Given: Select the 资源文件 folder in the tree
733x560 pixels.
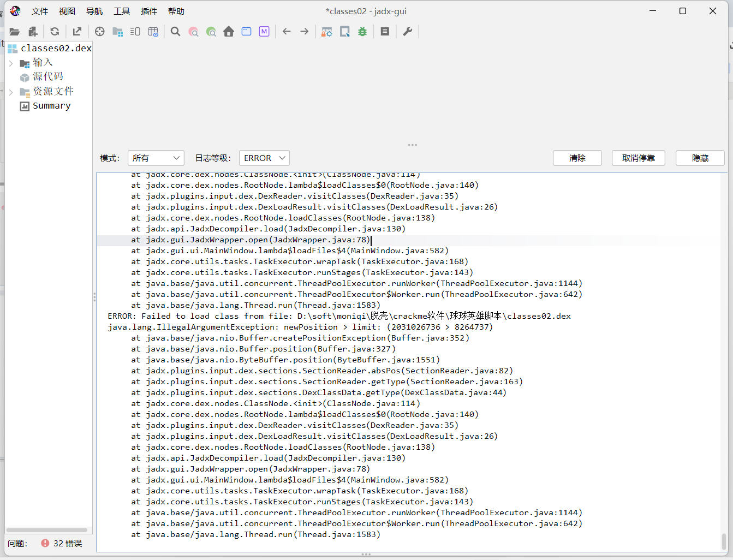Looking at the screenshot, I should click(47, 92).
